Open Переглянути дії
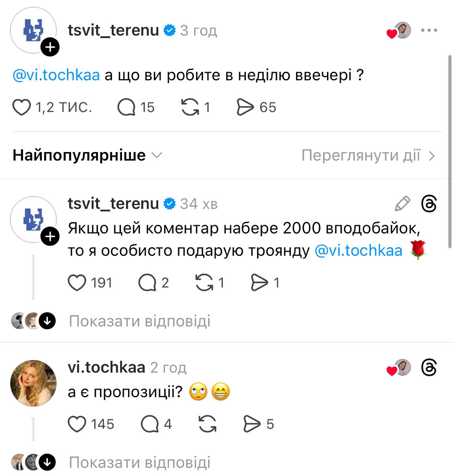454x476 pixels. 368,155
